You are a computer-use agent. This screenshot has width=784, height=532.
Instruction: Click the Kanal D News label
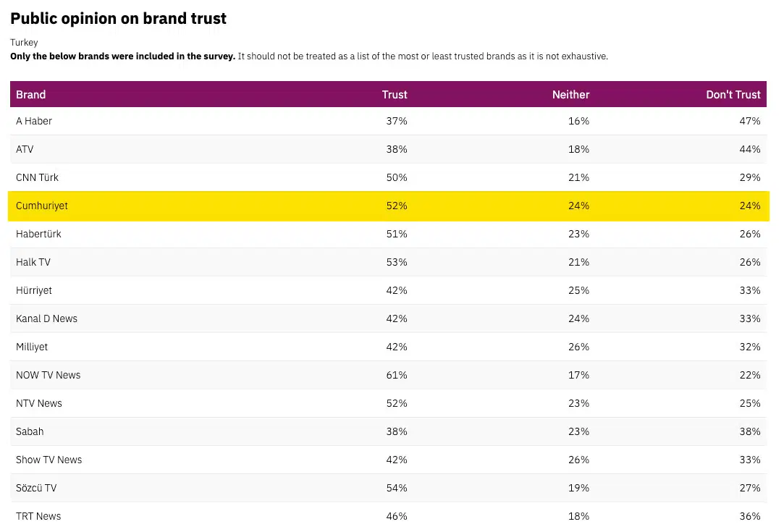coord(46,318)
